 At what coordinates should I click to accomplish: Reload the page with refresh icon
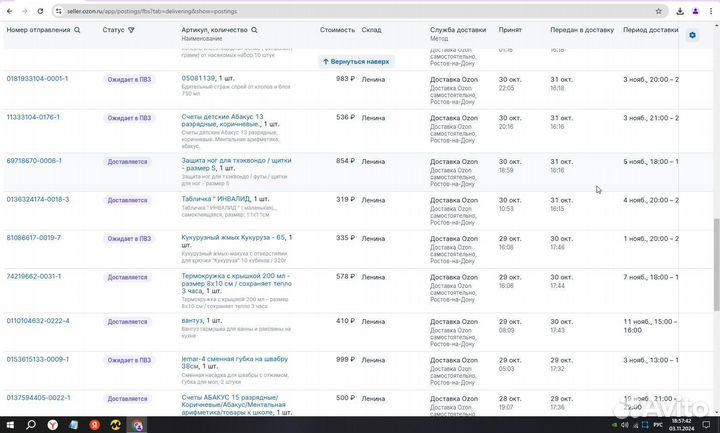pyautogui.click(x=39, y=11)
